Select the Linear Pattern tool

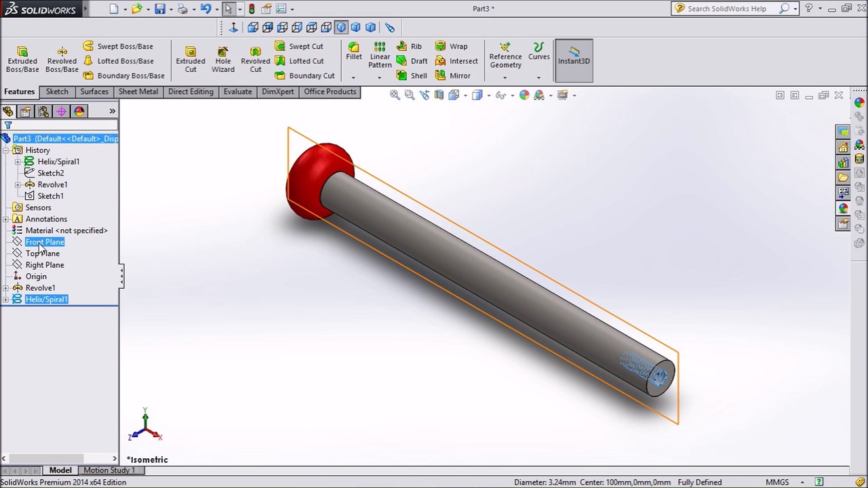380,56
